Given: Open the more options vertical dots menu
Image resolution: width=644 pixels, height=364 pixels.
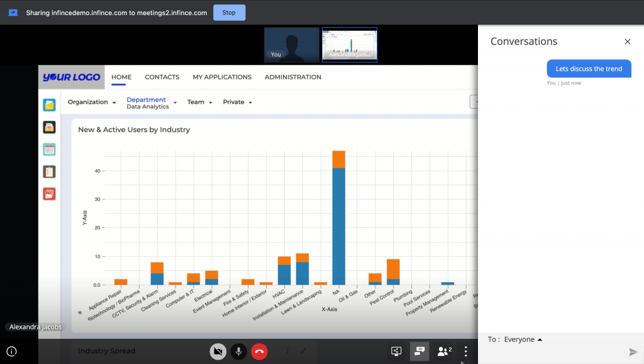Looking at the screenshot, I should point(466,351).
